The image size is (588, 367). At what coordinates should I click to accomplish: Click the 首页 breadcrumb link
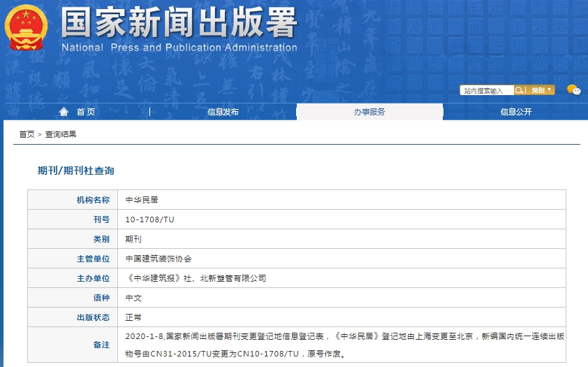tap(27, 134)
